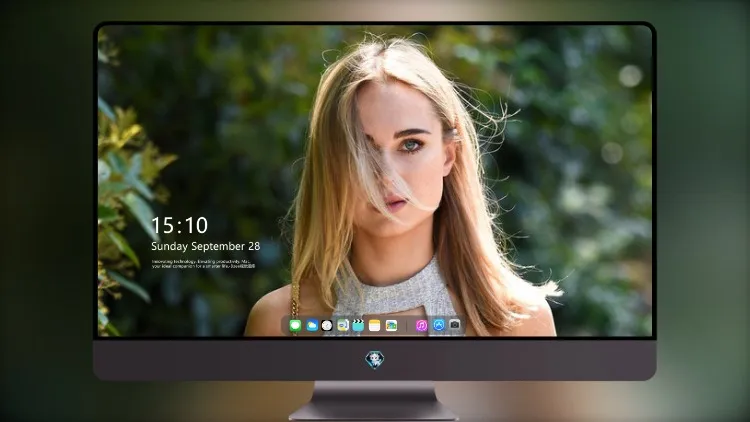Click the 'Sunday September 28' date text
The height and width of the screenshot is (422, 750).
[x=206, y=246]
